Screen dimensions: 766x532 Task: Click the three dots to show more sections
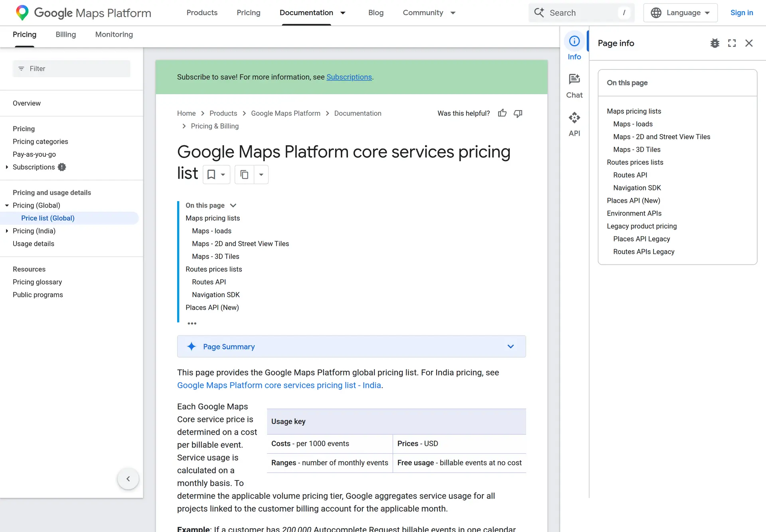click(192, 323)
